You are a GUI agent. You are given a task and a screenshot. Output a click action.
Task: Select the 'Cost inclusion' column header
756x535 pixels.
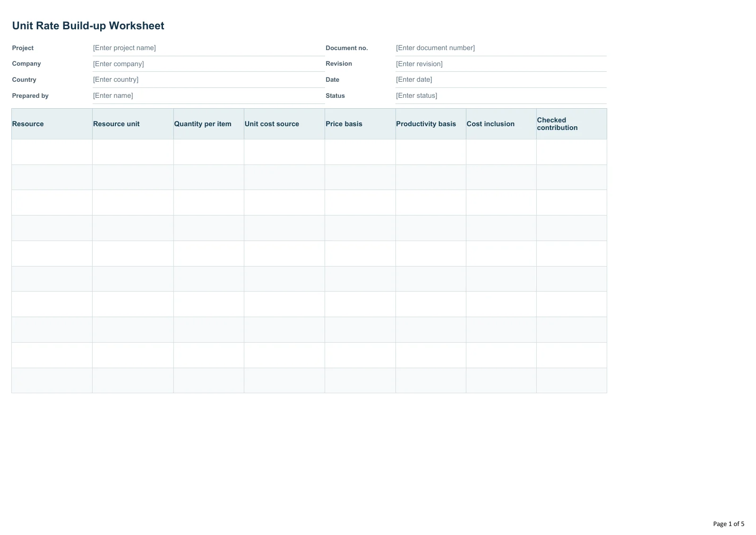[501, 124]
